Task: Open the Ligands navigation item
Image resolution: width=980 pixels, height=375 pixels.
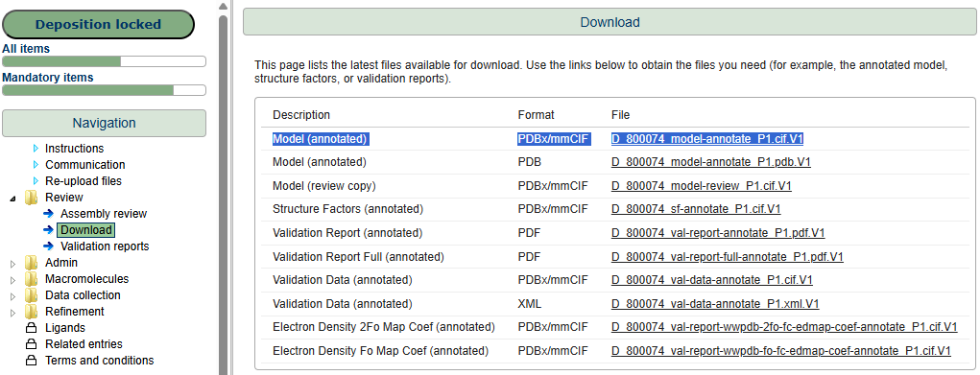Action: (65, 327)
